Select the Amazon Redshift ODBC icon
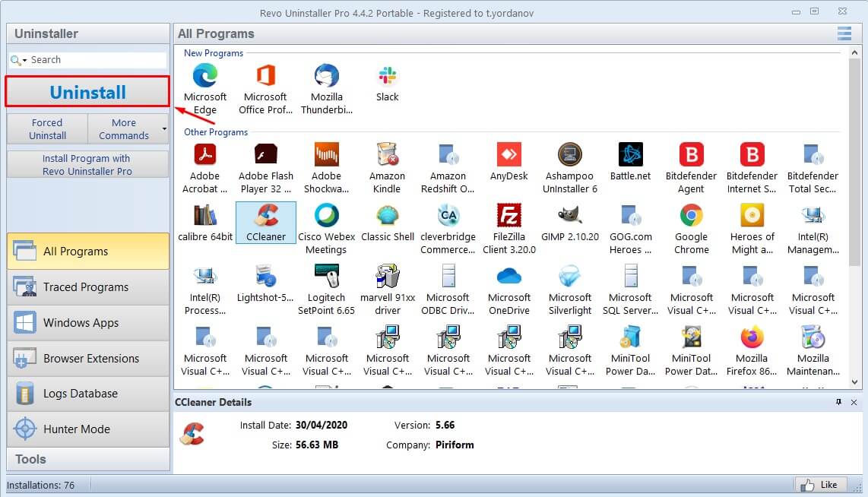 coord(448,154)
